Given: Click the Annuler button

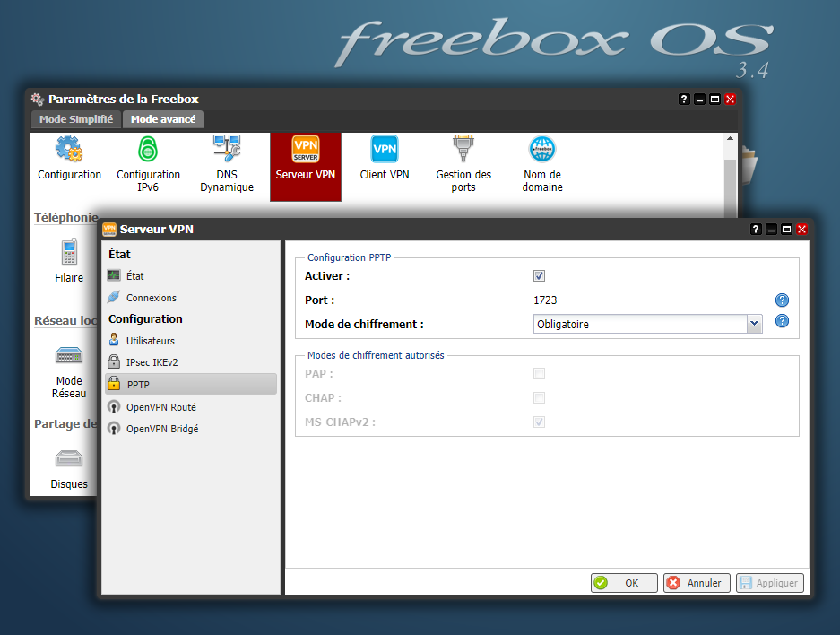Looking at the screenshot, I should point(697,583).
